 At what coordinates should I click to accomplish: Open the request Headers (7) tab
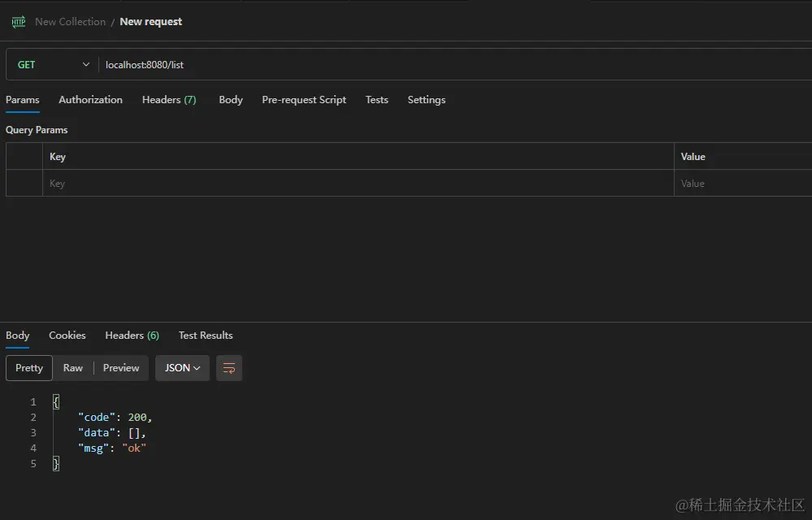point(169,100)
